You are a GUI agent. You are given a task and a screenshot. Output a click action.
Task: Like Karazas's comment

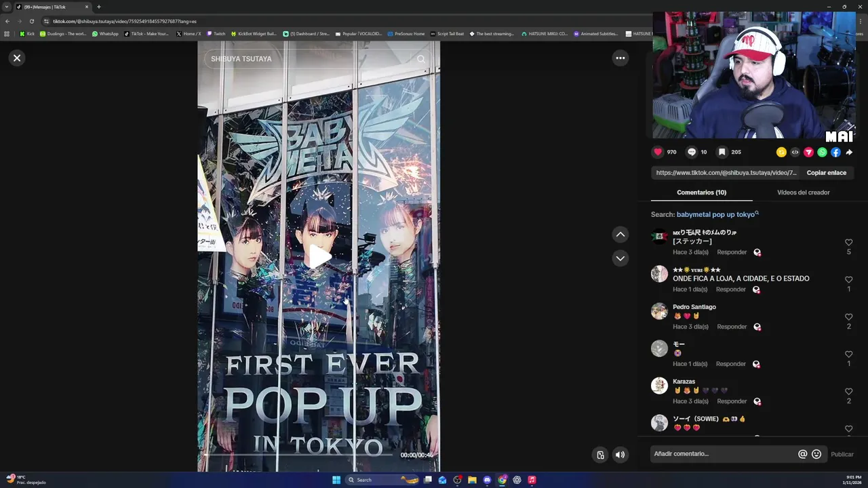click(848, 392)
